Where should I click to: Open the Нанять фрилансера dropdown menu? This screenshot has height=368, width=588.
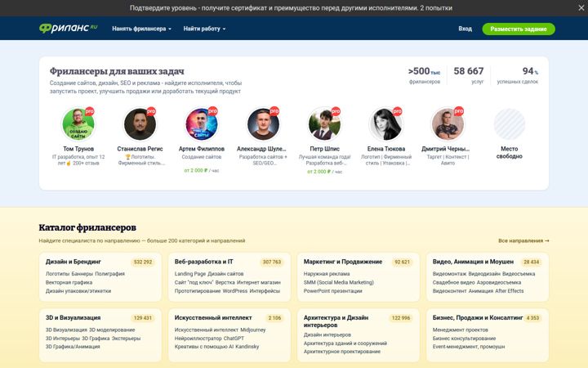(x=141, y=29)
